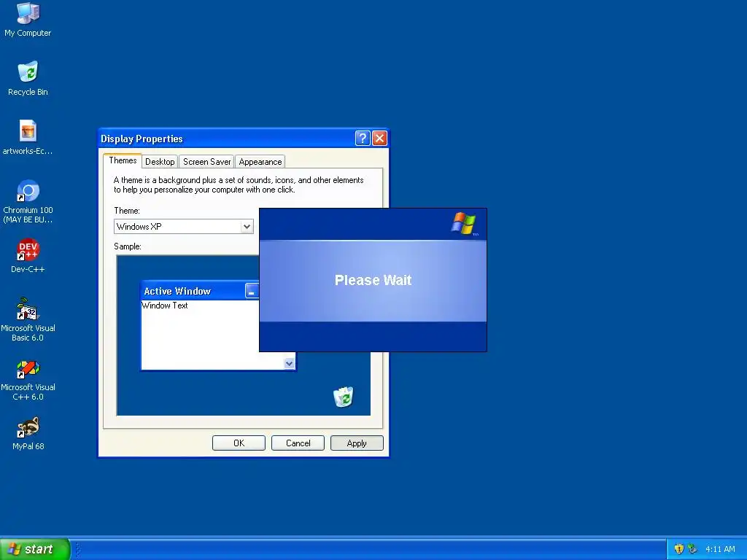Close the Display Properties dialog
747x560 pixels.
[379, 138]
